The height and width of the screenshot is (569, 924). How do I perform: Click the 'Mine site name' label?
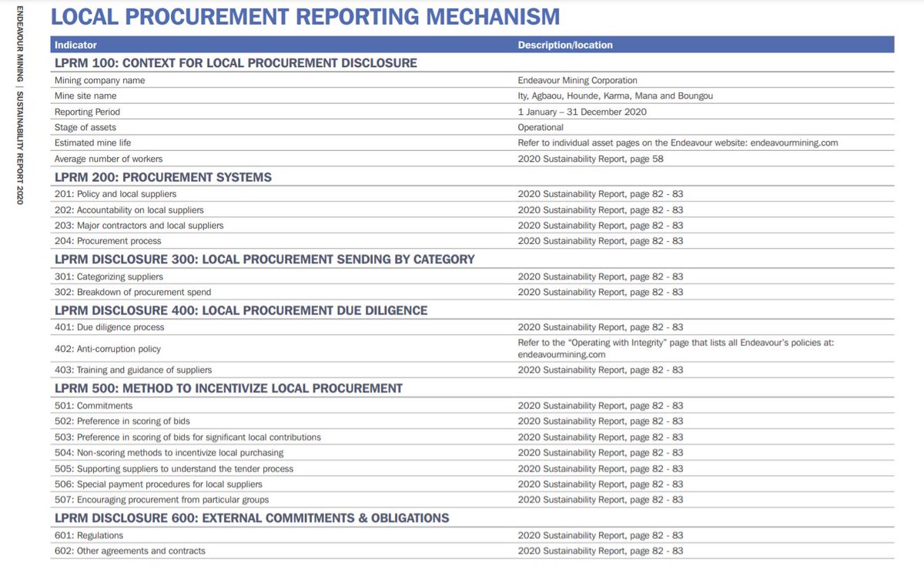[85, 95]
